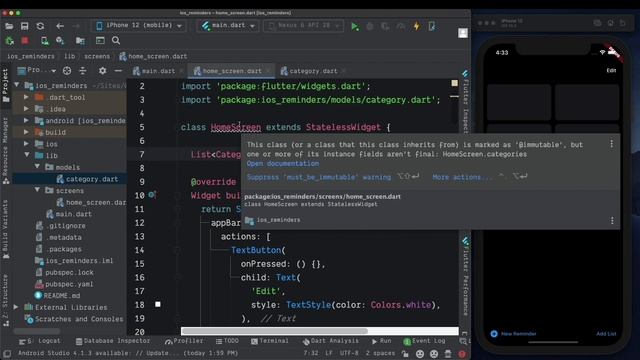Tap Edit in iPhone simulator

[x=611, y=70]
